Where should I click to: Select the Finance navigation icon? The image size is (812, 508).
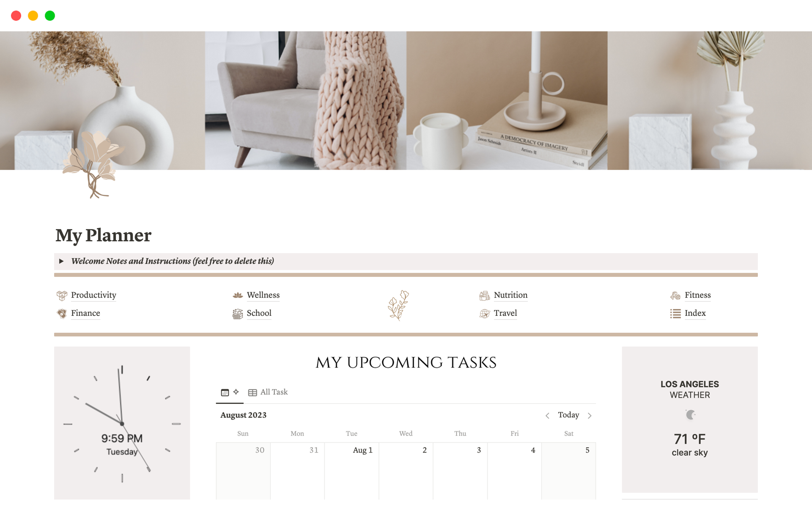point(63,312)
